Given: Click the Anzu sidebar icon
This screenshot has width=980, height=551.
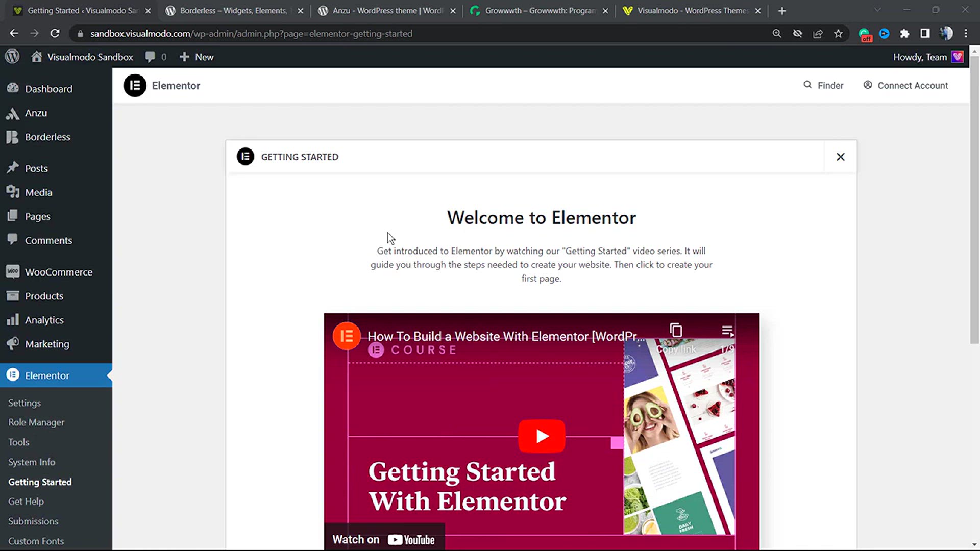Looking at the screenshot, I should pyautogui.click(x=13, y=113).
